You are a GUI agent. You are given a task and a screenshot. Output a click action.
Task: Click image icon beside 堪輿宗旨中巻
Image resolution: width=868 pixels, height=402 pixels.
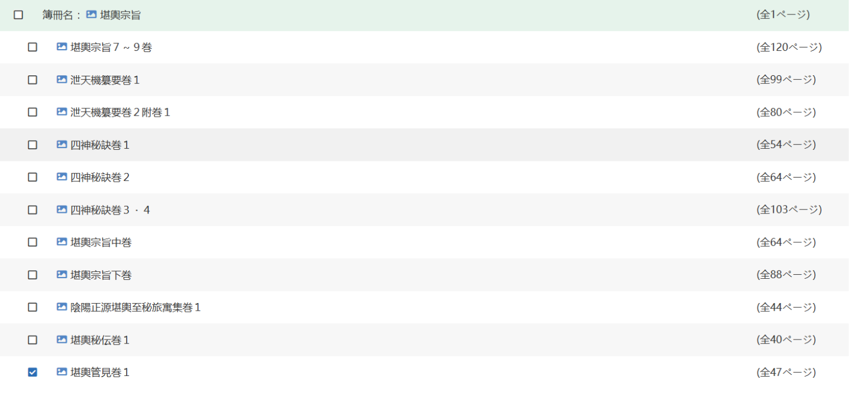click(x=62, y=242)
